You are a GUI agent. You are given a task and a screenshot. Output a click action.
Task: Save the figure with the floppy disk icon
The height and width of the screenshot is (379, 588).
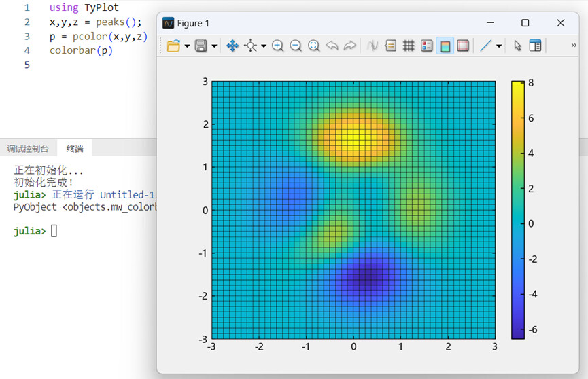201,46
